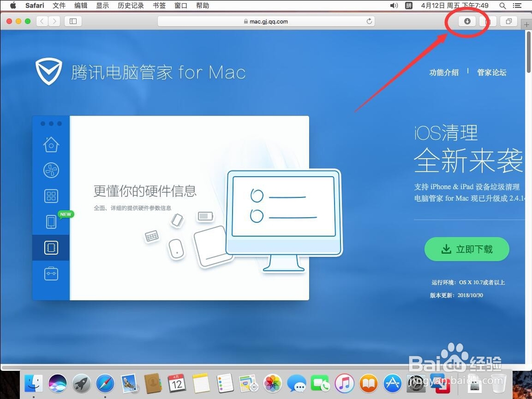Image resolution: width=532 pixels, height=399 pixels.
Task: Select the four-squares grid icon in the sidebar
Action: [x=51, y=196]
